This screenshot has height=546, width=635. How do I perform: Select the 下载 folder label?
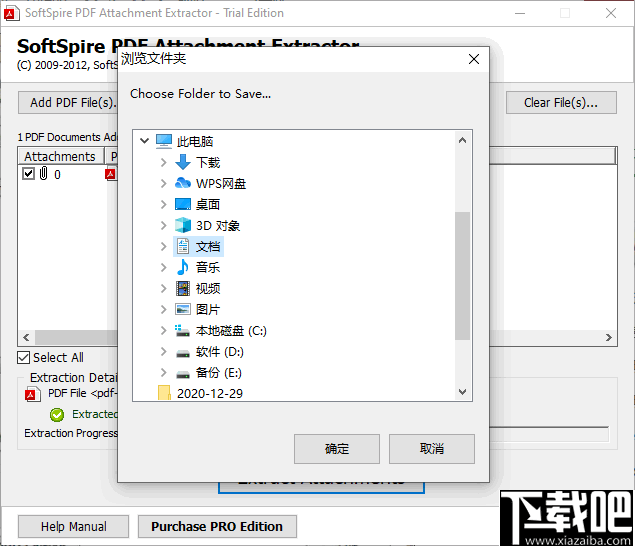coord(208,163)
